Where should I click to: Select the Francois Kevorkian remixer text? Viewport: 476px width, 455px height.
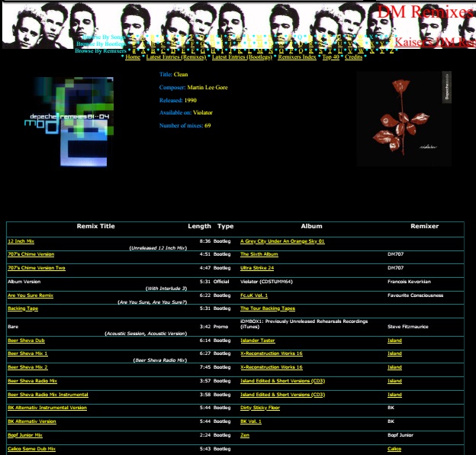click(x=409, y=282)
